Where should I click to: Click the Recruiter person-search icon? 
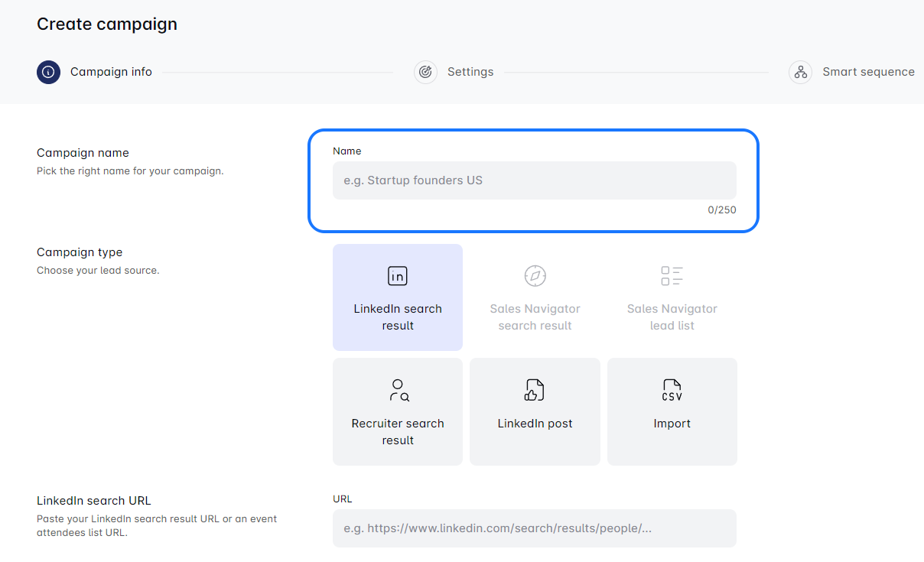398,390
